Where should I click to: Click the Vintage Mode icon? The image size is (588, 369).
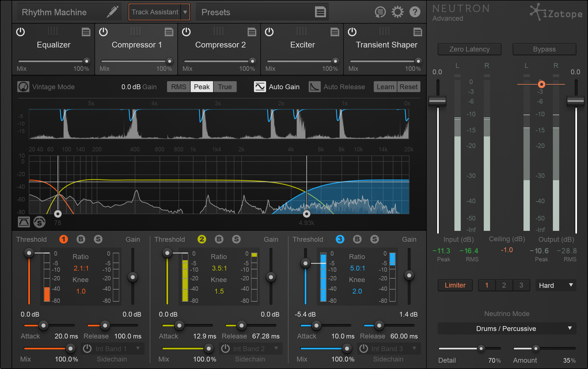click(23, 87)
